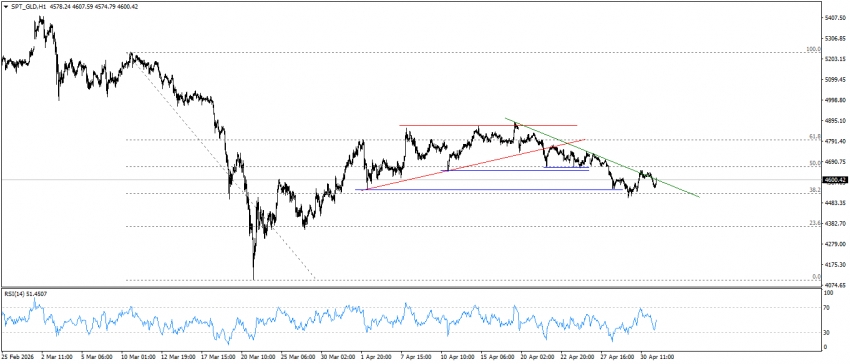
Task: Click the 23.6 Fibonacci level label
Action: (x=815, y=222)
